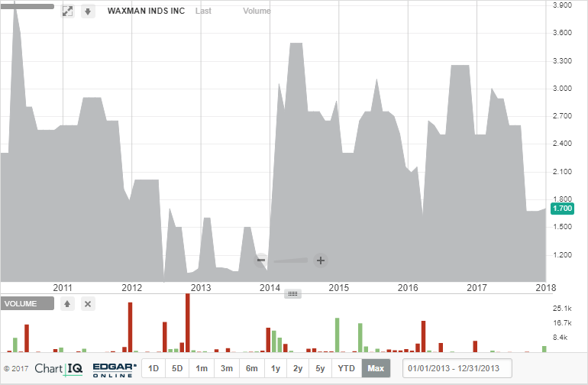Click the 2014 axis label

pyautogui.click(x=270, y=288)
